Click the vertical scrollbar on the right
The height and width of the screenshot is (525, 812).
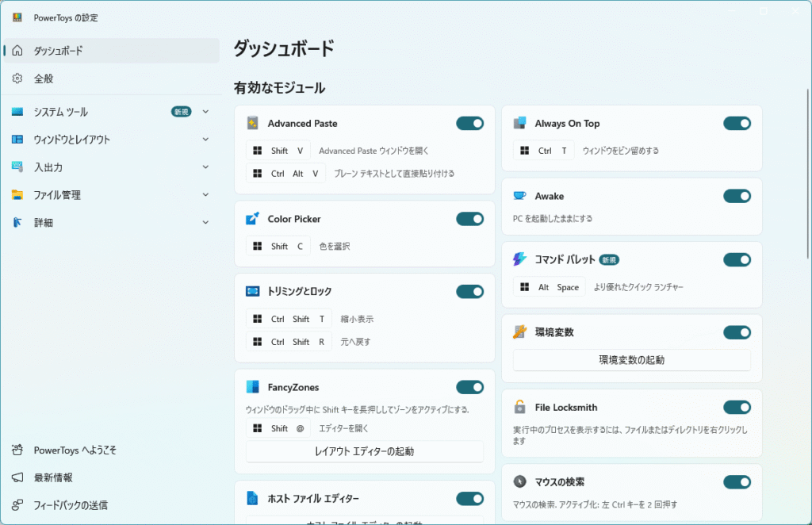[x=807, y=174]
